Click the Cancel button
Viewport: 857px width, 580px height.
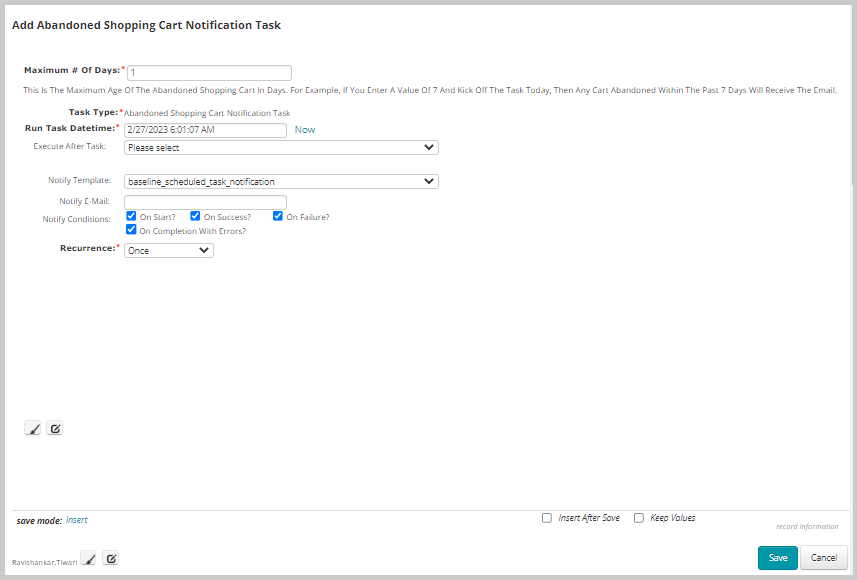tap(823, 558)
